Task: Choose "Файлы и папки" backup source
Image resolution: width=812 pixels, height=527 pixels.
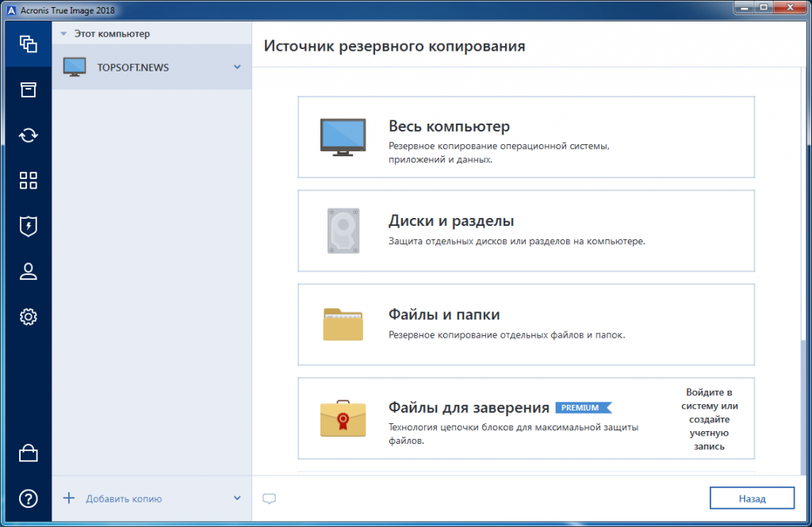Action: coord(526,324)
